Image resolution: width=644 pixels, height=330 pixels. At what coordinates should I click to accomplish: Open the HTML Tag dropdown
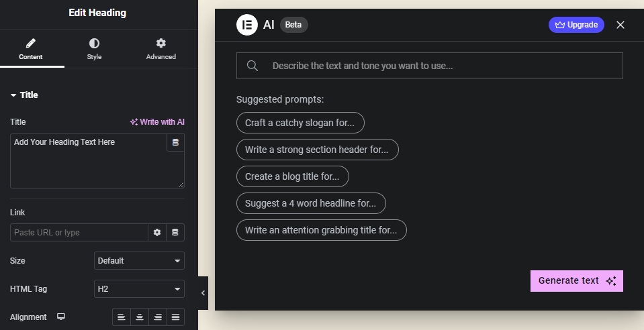[139, 288]
